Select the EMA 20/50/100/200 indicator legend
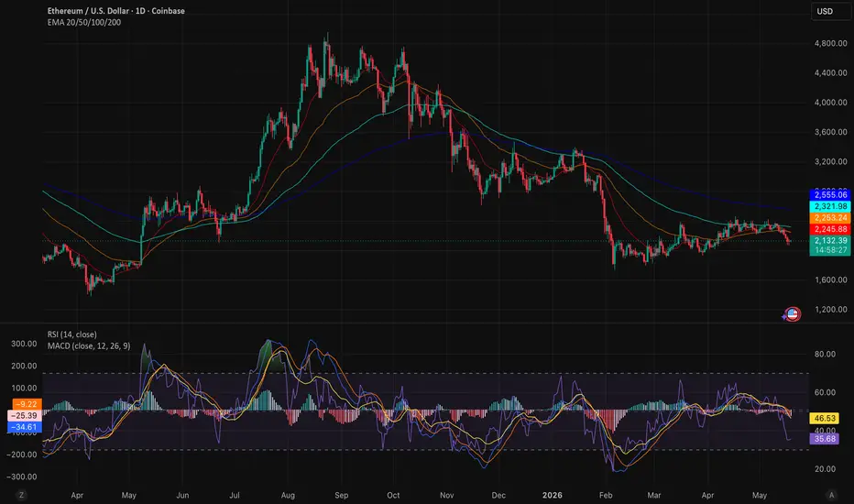The width and height of the screenshot is (854, 504). pyautogui.click(x=84, y=22)
